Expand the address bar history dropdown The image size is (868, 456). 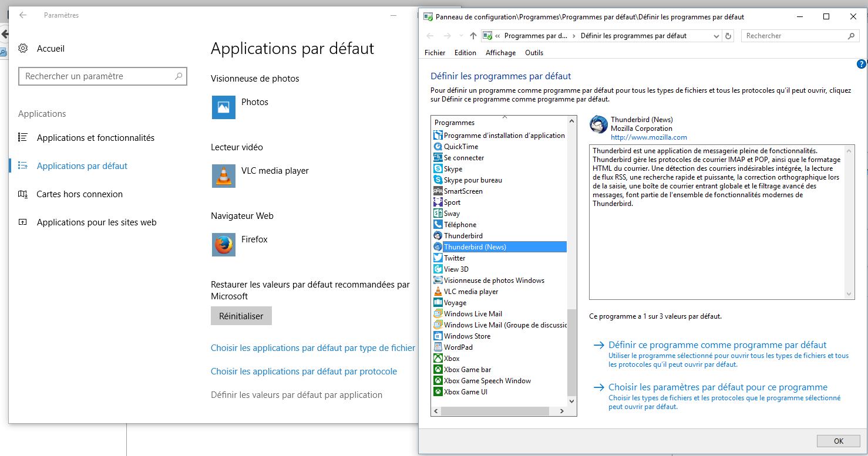(716, 36)
